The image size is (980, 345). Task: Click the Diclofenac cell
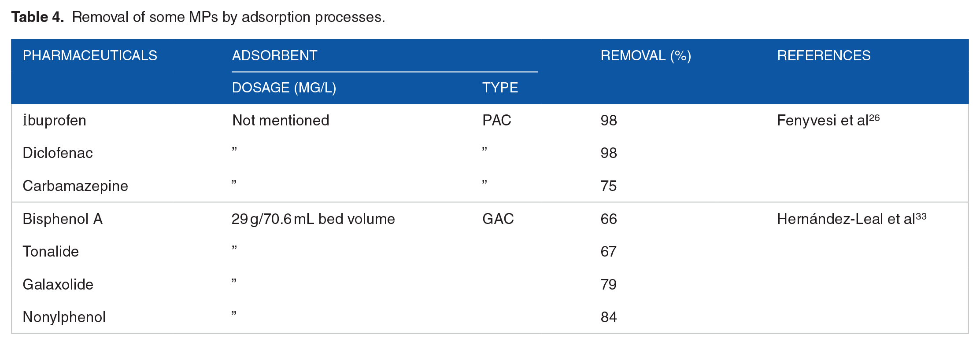[x=58, y=153]
